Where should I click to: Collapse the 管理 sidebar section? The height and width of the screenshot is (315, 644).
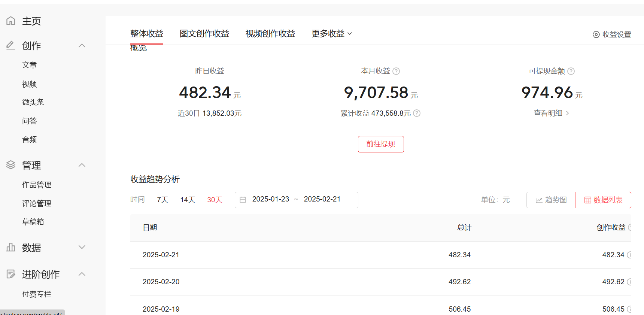point(82,165)
